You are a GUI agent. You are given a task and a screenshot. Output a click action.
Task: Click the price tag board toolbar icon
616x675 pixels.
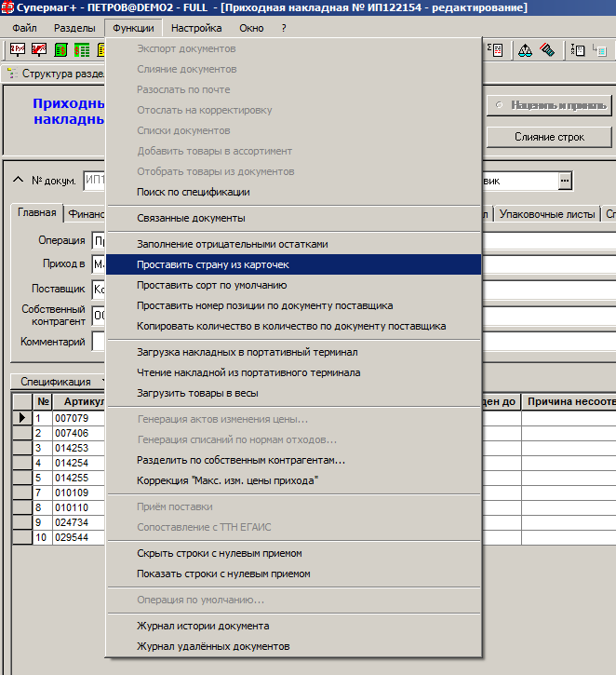18,50
